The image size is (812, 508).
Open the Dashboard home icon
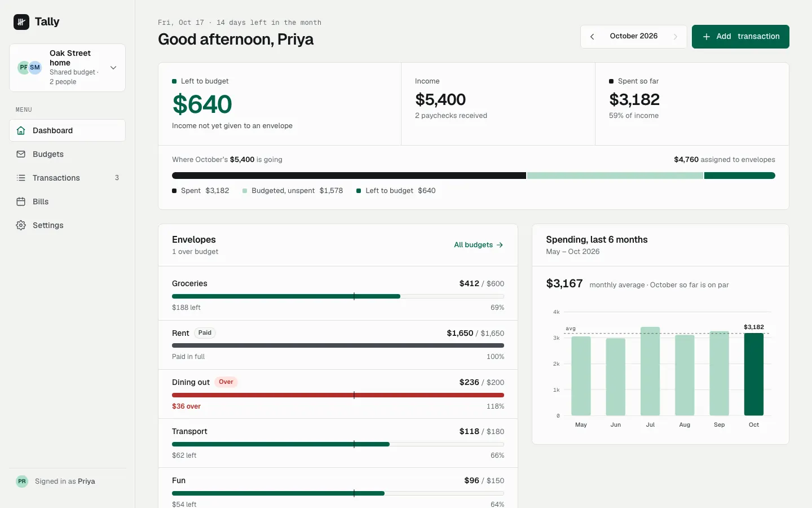click(x=21, y=130)
